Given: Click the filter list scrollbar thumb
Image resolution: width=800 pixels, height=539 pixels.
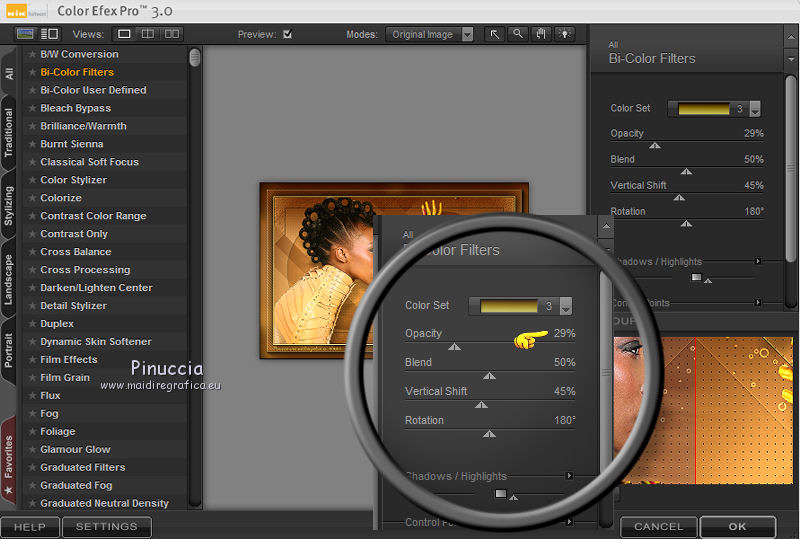Looking at the screenshot, I should pyautogui.click(x=194, y=58).
